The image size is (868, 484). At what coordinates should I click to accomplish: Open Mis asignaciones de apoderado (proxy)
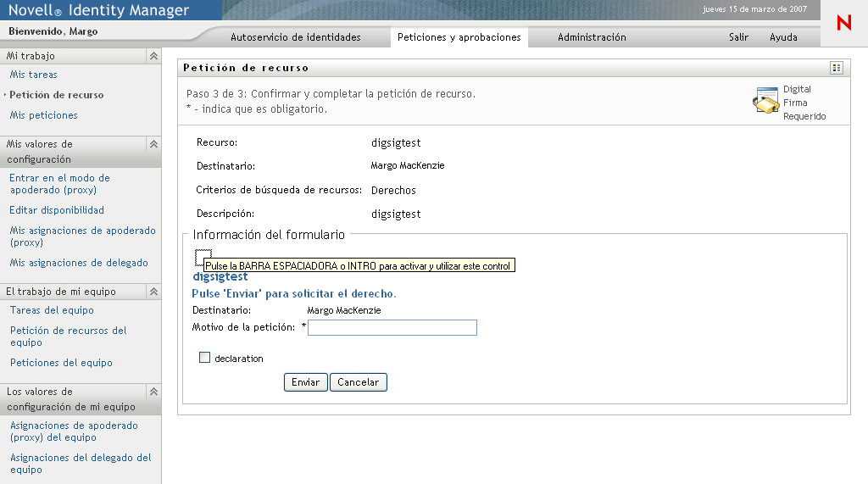click(82, 236)
